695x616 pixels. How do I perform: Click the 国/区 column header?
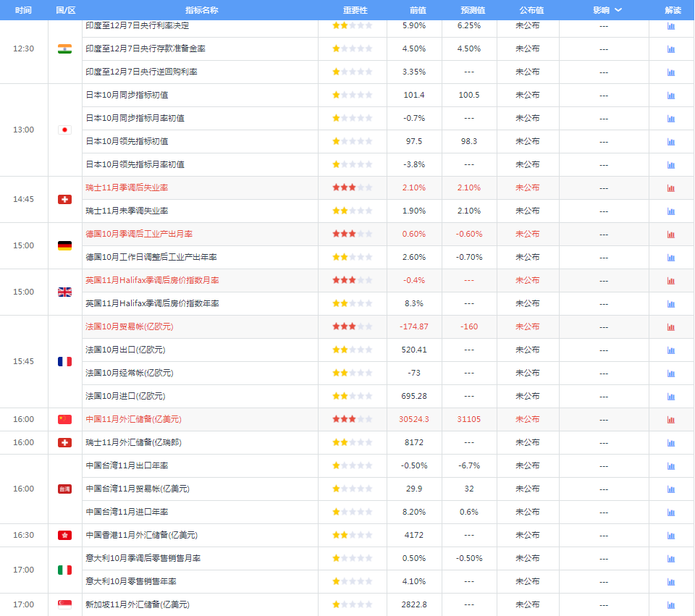tap(66, 10)
